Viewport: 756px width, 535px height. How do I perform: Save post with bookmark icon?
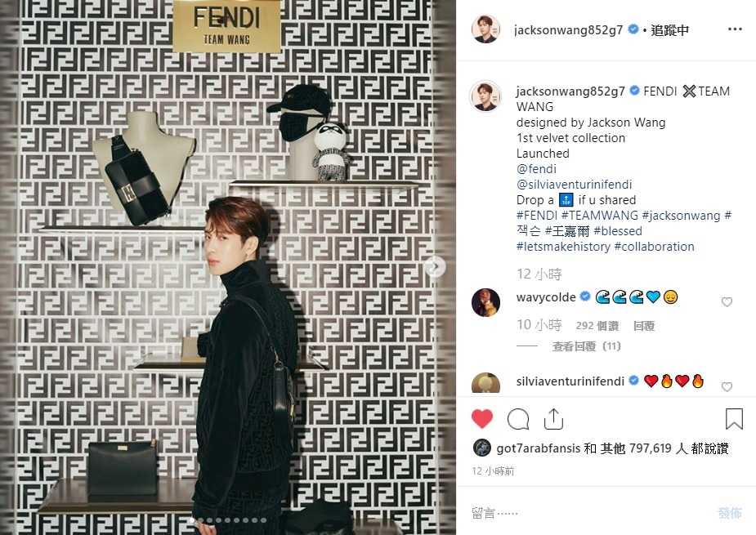[x=734, y=419]
